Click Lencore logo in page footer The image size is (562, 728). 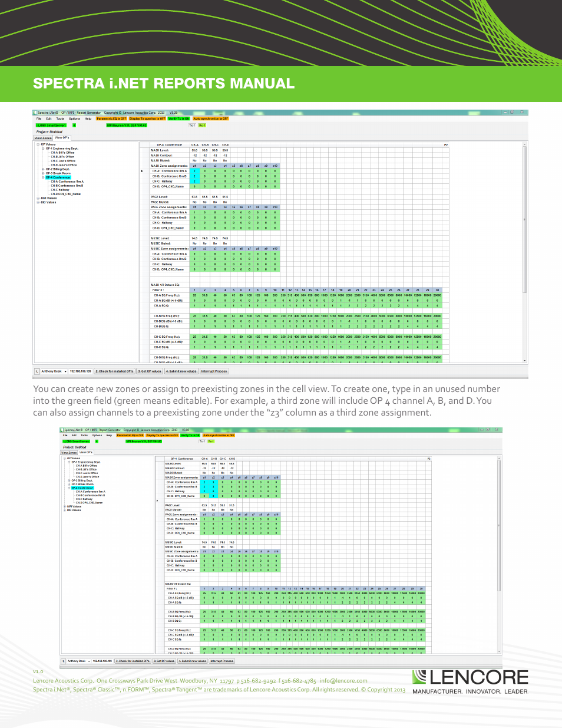pyautogui.click(x=470, y=682)
